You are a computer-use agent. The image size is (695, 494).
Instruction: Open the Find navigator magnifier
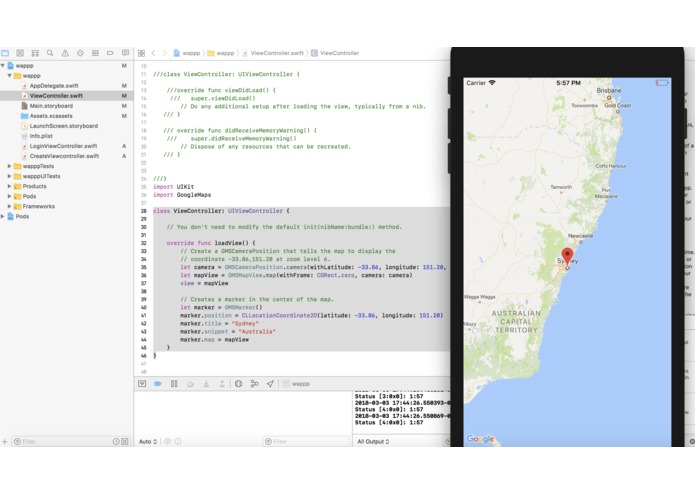pos(50,53)
